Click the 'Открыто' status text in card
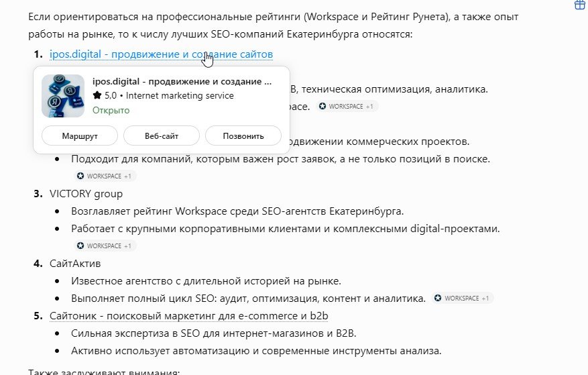This screenshot has width=588, height=375. [x=111, y=111]
